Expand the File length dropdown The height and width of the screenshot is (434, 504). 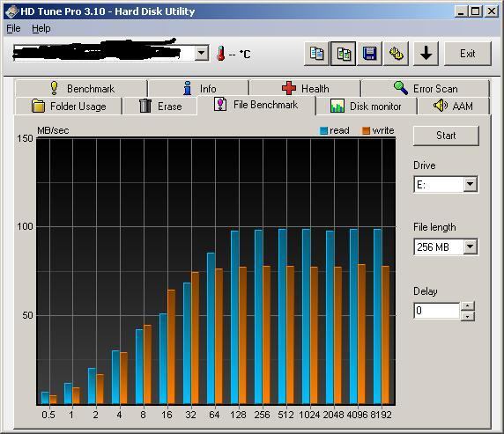471,246
